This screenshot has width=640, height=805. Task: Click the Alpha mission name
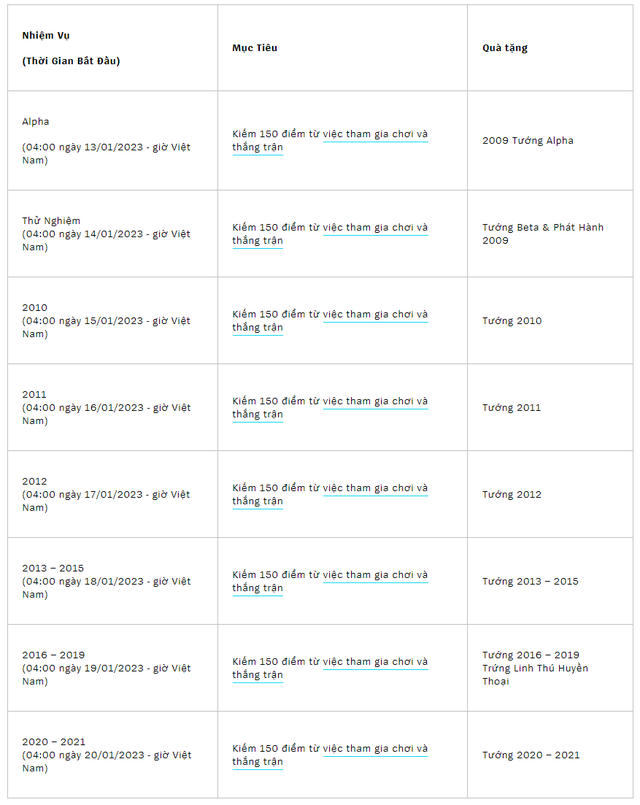coord(35,122)
